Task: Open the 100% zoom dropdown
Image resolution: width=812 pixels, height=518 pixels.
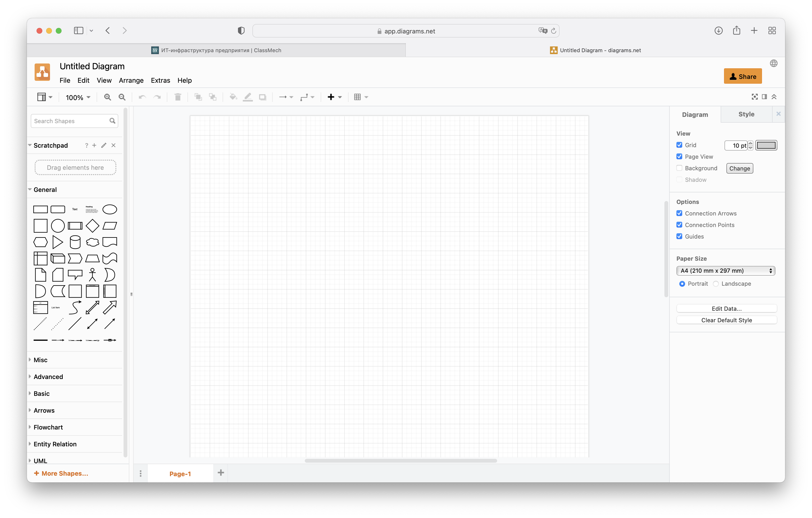Action: coord(78,98)
